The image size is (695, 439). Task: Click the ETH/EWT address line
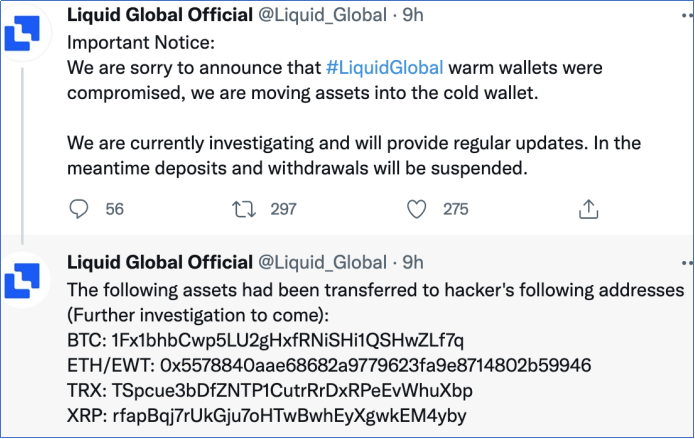329,365
